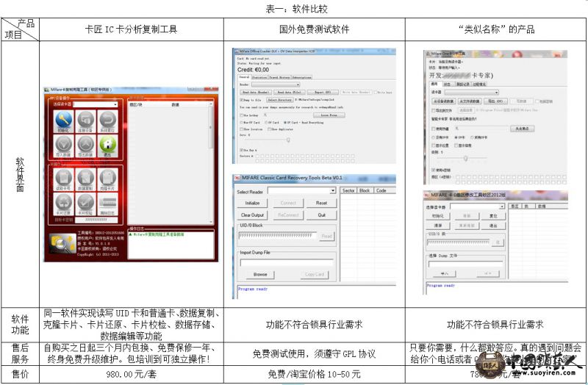Viewport: 588px width, 385px height.
Task: Click 选择 Dump 文件 path field in 0扇区修改工具
Action: (466, 264)
